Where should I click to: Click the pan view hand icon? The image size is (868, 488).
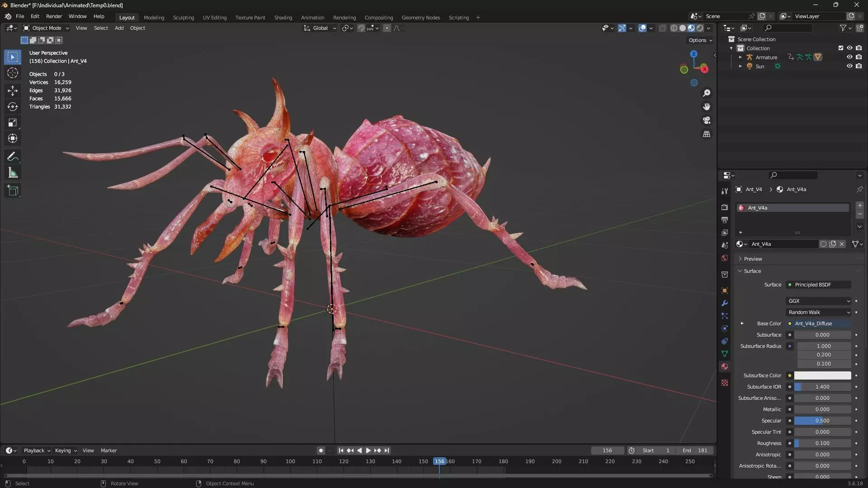tap(707, 107)
